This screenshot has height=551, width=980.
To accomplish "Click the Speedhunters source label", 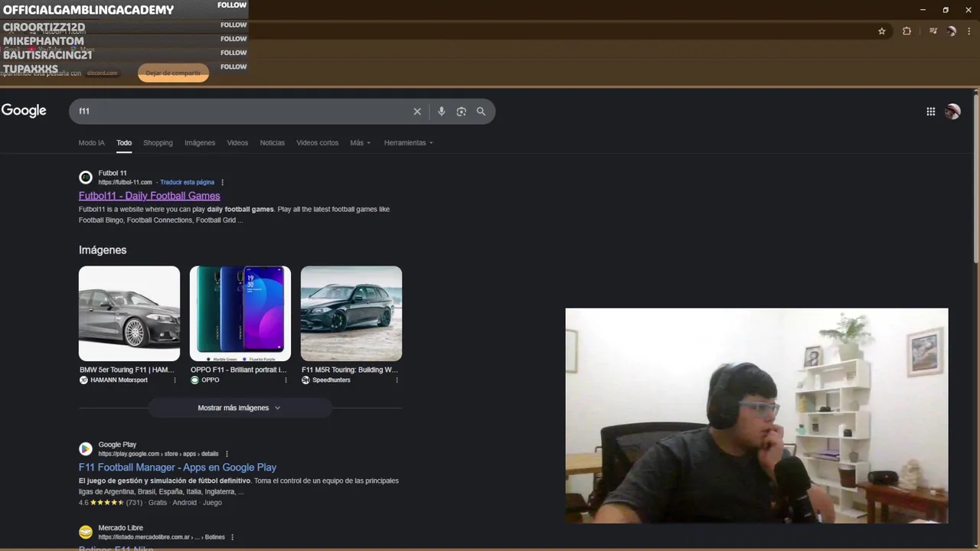I will click(x=331, y=380).
